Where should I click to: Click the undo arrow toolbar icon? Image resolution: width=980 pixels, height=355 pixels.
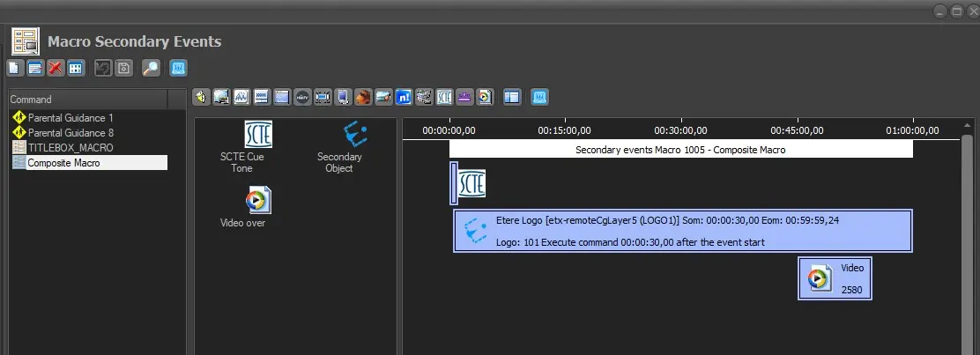103,68
